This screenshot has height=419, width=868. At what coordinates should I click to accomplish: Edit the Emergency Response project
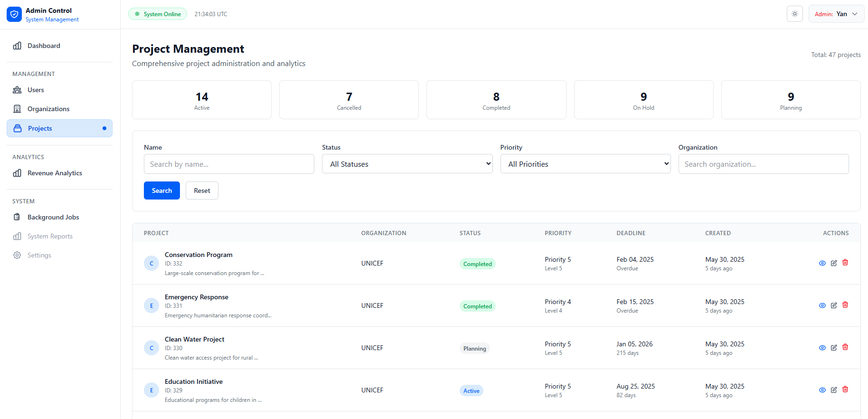pos(834,305)
